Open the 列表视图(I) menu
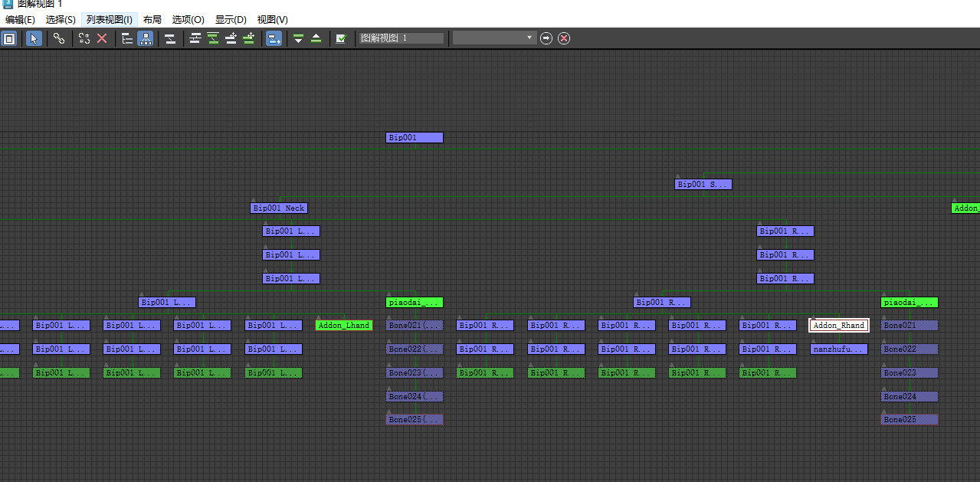 [109, 19]
